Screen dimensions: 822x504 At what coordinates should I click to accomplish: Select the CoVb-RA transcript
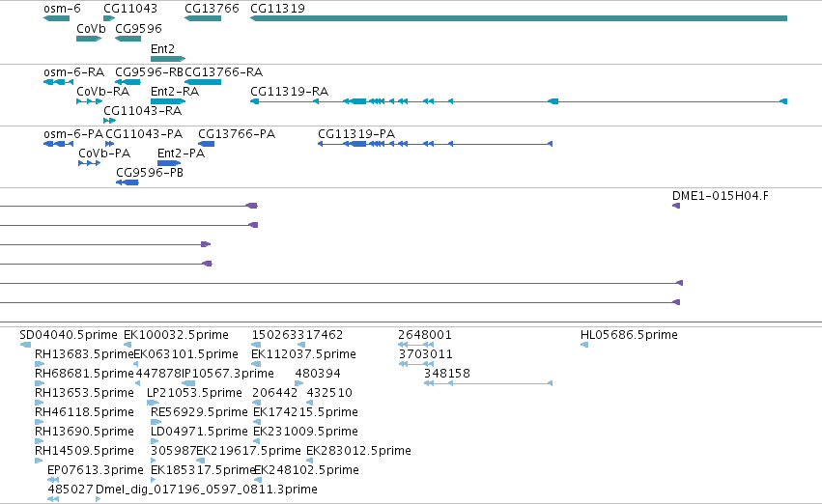click(x=89, y=101)
